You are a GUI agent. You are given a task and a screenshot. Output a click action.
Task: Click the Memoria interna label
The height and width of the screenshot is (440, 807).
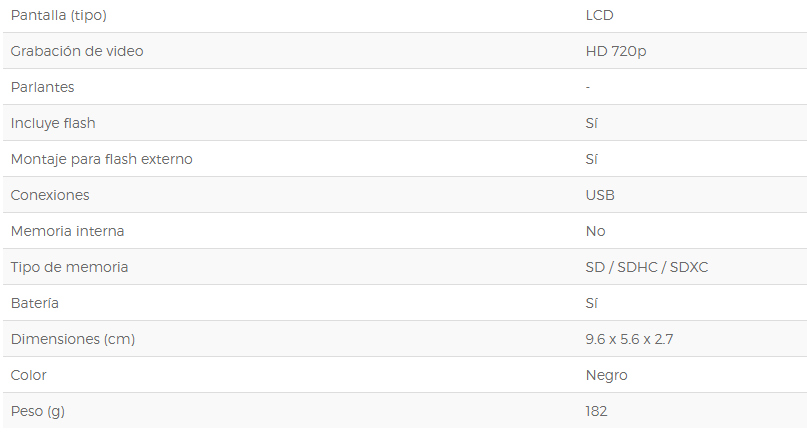67,231
